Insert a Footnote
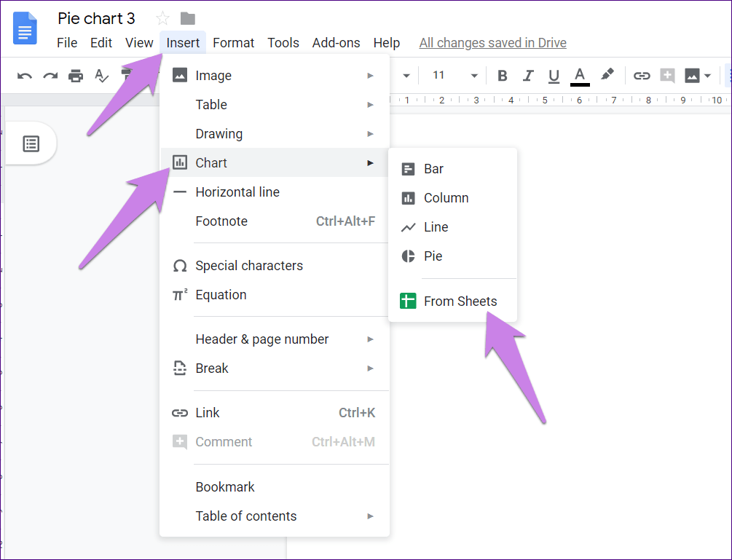 click(275, 221)
